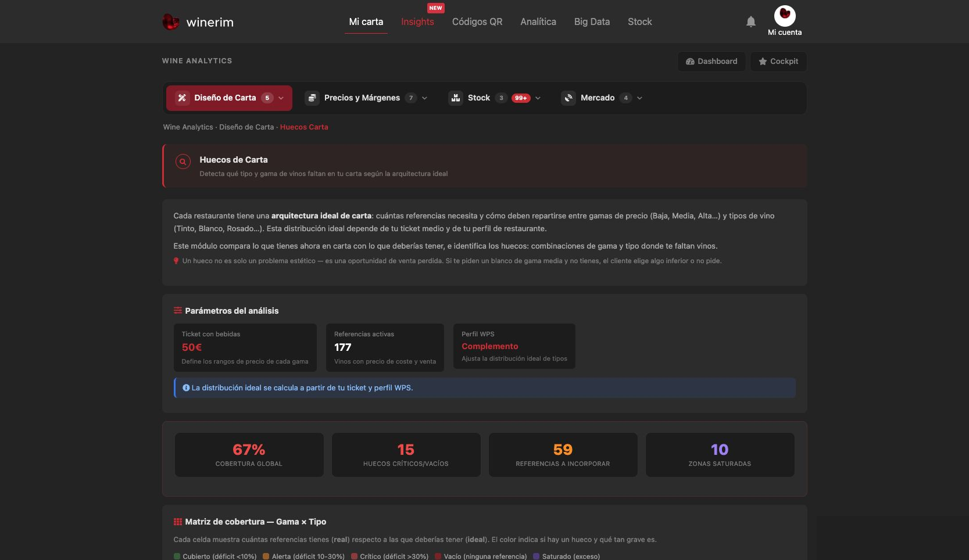The height and width of the screenshot is (560, 969).
Task: Click the red pin tip icon
Action: (x=176, y=261)
